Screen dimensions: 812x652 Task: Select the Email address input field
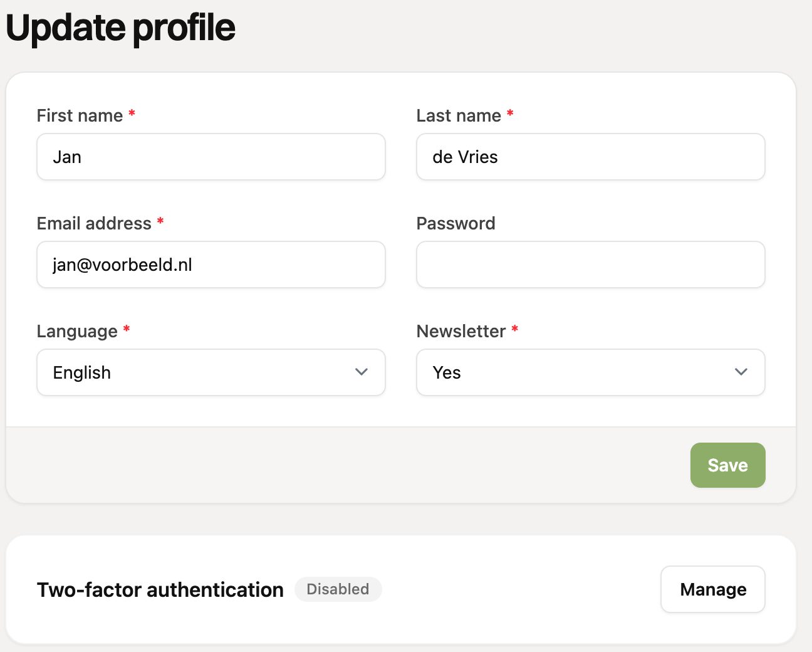(211, 265)
